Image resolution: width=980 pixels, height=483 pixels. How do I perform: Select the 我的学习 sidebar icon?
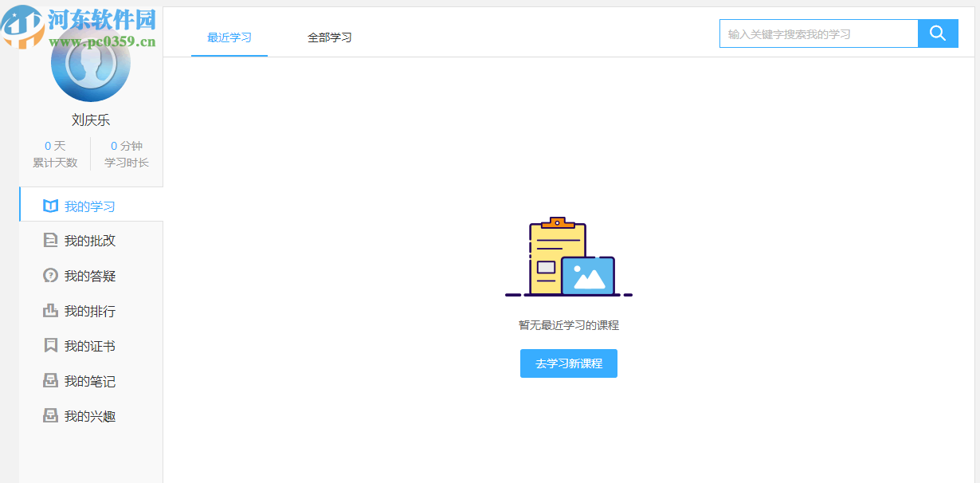point(49,204)
